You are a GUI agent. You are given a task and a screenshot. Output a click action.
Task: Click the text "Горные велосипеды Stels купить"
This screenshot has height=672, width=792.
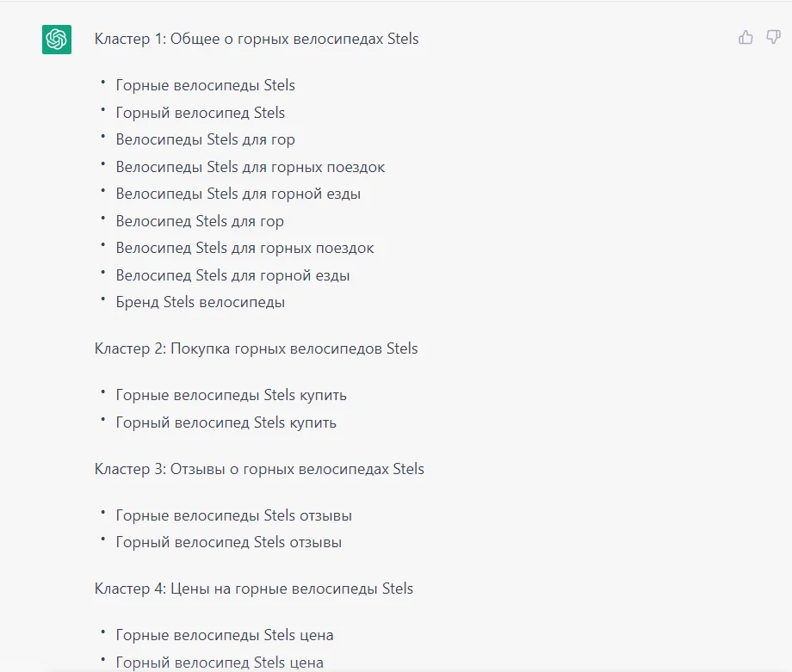pos(231,395)
